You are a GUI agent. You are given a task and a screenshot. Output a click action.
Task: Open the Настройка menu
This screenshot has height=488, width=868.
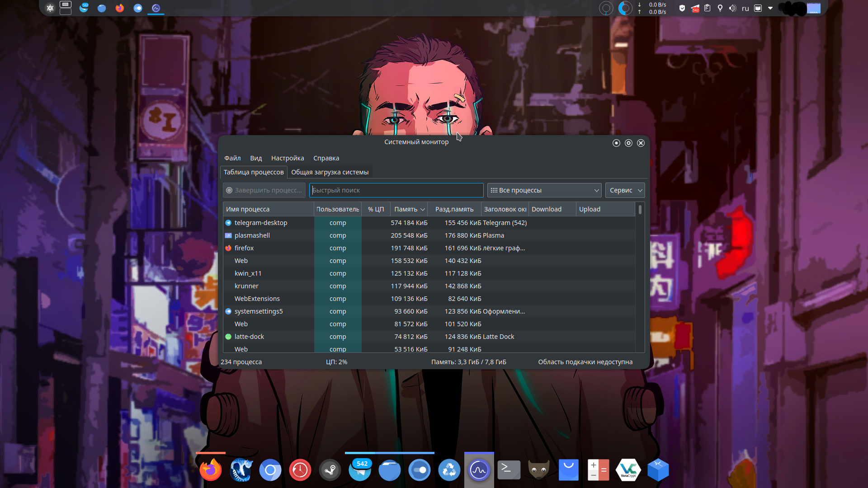[288, 158]
